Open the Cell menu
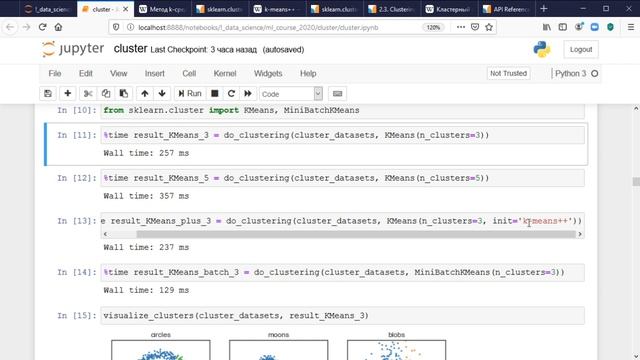This screenshot has height=360, width=640. click(x=189, y=73)
